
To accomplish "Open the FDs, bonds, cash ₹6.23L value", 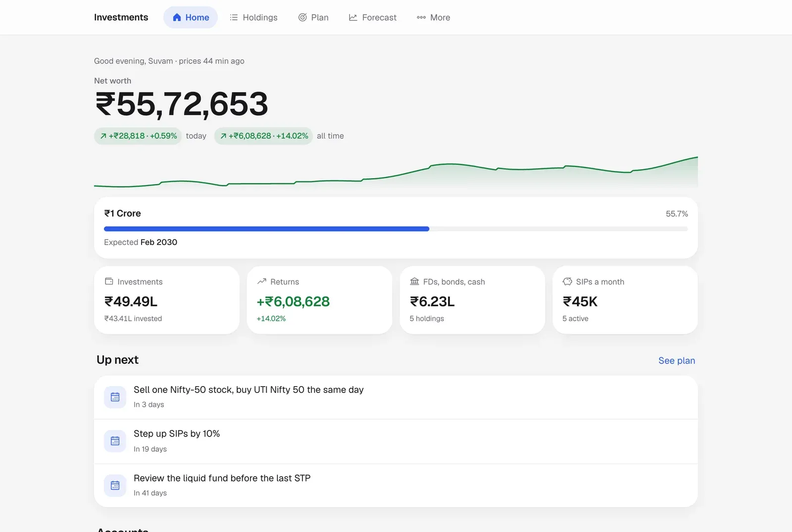I will [x=432, y=301].
